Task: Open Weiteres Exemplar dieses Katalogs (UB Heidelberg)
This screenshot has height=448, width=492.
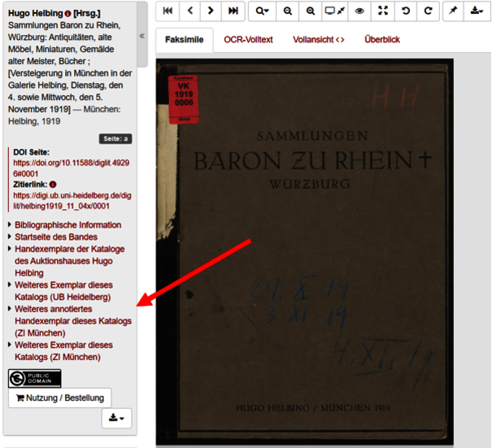Action: tap(63, 291)
